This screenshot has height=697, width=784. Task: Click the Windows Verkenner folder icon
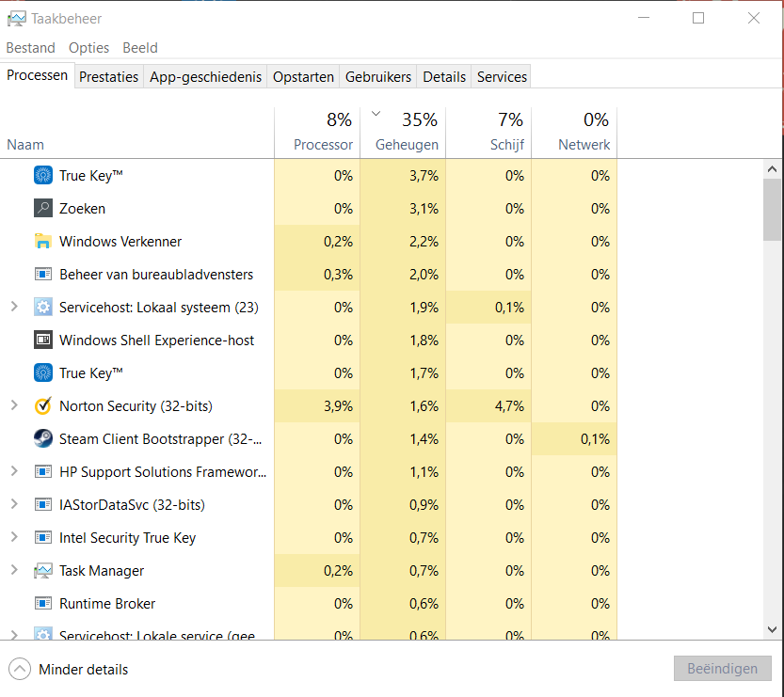click(42, 242)
